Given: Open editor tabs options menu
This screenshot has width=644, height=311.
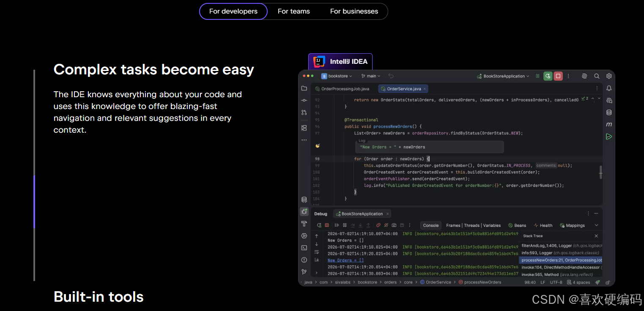Looking at the screenshot, I should coord(597,88).
